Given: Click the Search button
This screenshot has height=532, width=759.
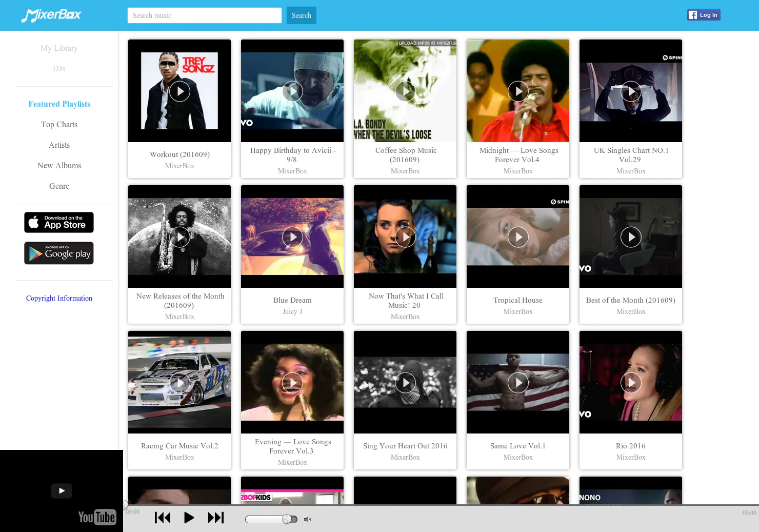Looking at the screenshot, I should [x=302, y=15].
